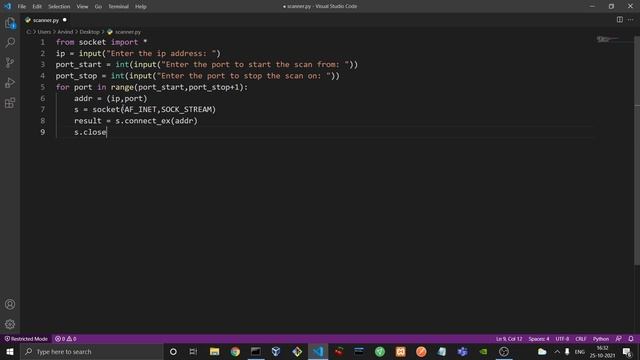Click the minimap code preview
Screen dimensions: 640x360
point(607,39)
